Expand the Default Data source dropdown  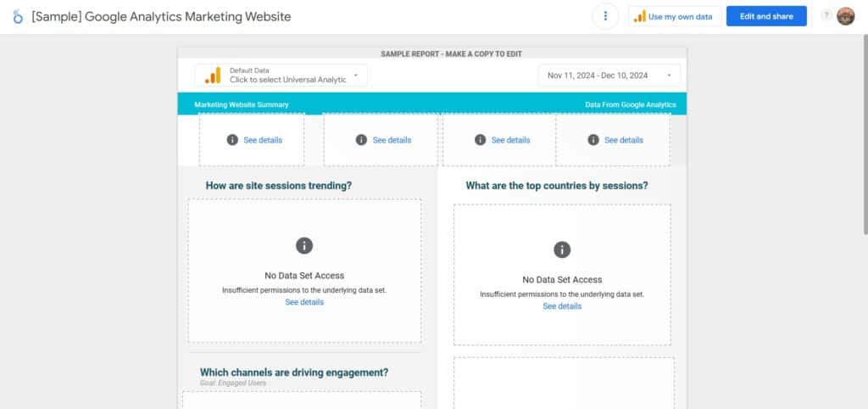[x=355, y=75]
